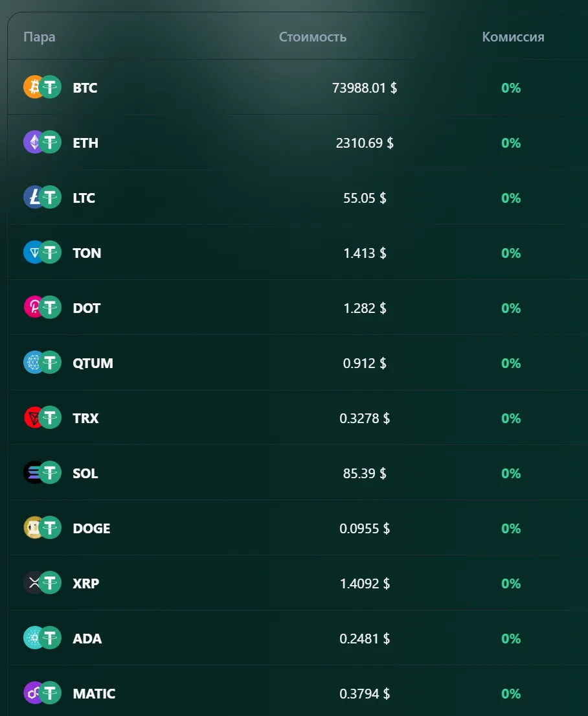Click the Cardano pair icon

[x=43, y=638]
